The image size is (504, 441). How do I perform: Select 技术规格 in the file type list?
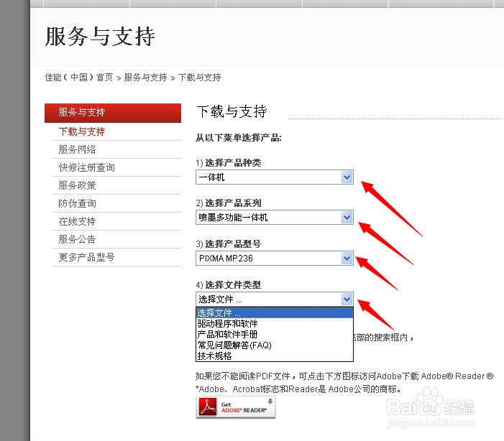(x=275, y=356)
